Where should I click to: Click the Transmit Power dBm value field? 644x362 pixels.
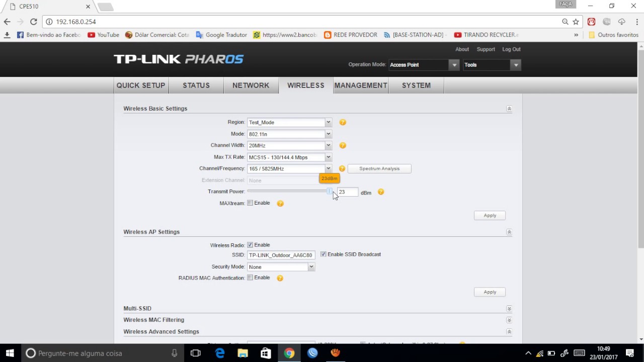pos(348,192)
